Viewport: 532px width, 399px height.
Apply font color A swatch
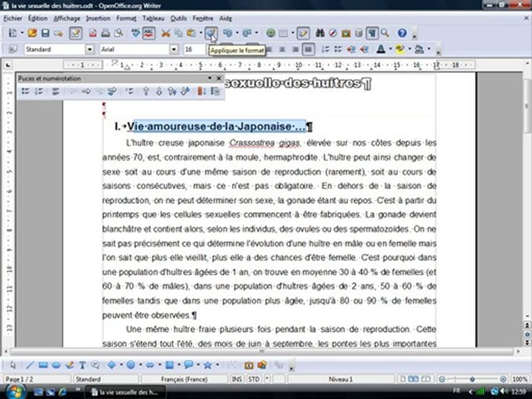381,49
